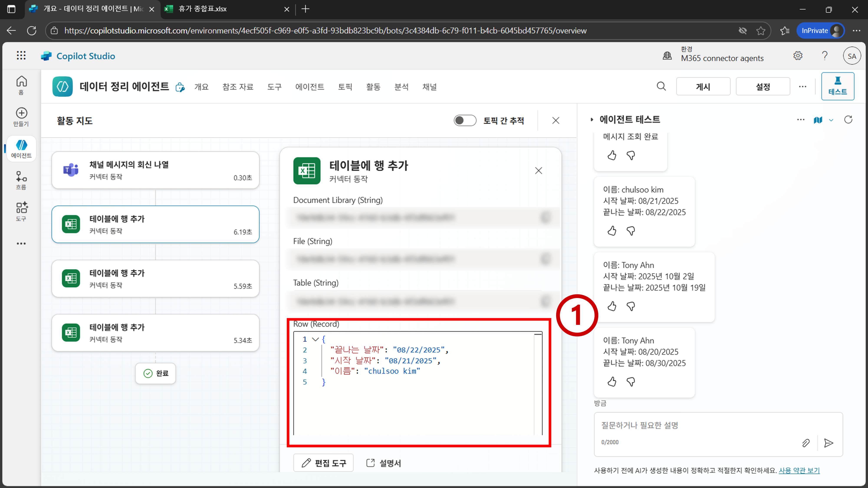Toggle the activity map icon in test pane
868x488 pixels.
pos(818,120)
